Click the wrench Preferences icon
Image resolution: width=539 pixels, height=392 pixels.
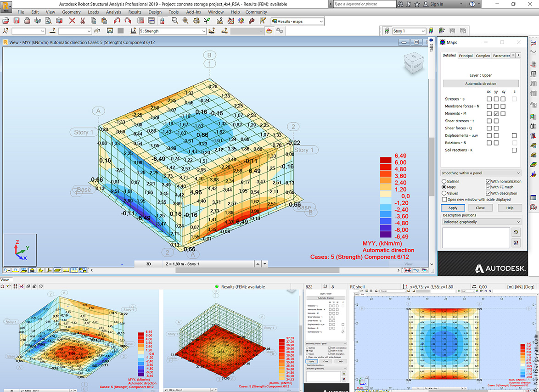[x=251, y=21]
